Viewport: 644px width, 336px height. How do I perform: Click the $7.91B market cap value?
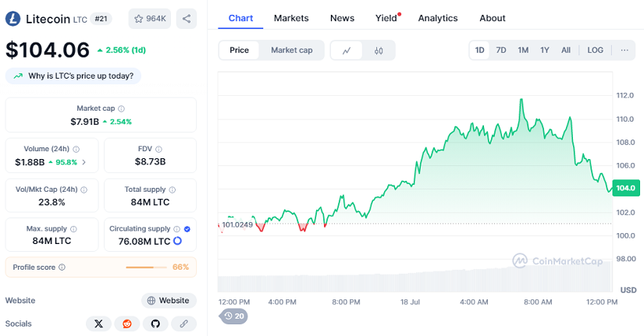click(x=84, y=122)
